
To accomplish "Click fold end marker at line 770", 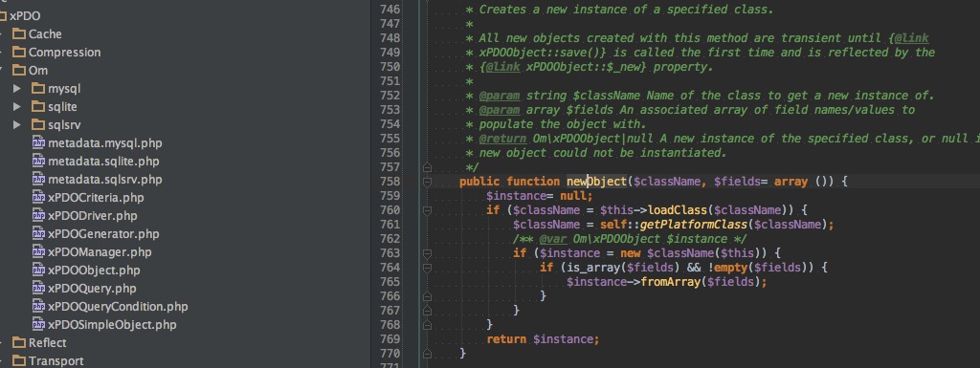I will point(428,354).
